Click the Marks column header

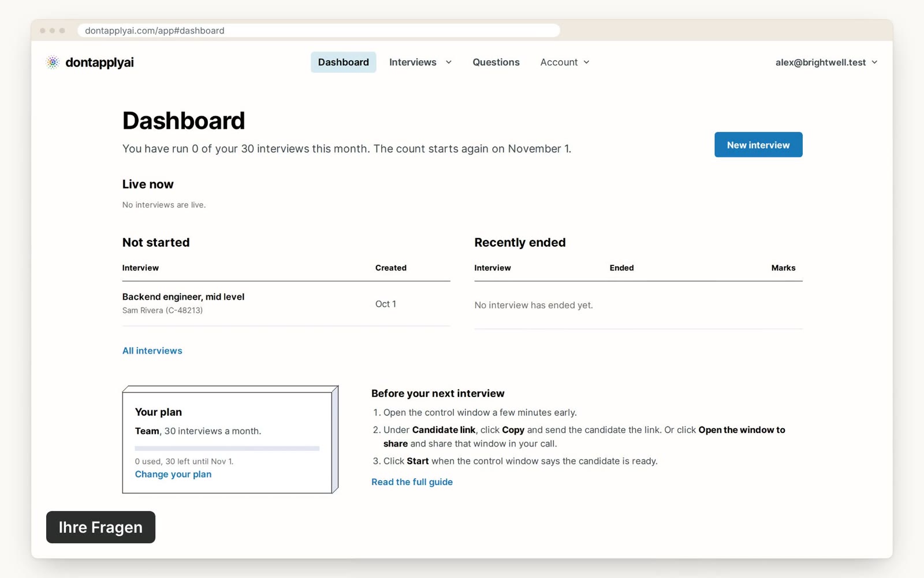click(783, 268)
